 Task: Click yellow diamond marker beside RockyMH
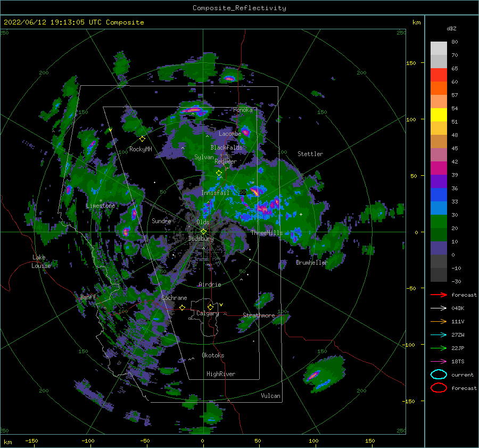[142, 139]
